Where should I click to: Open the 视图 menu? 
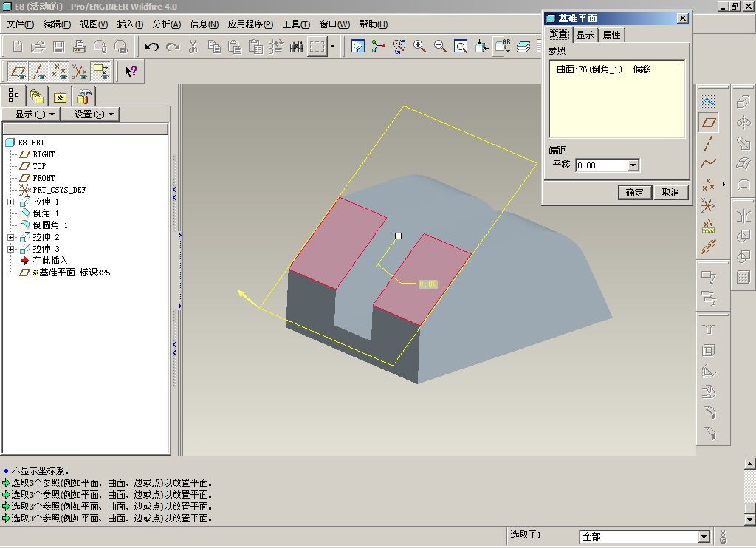(x=94, y=24)
